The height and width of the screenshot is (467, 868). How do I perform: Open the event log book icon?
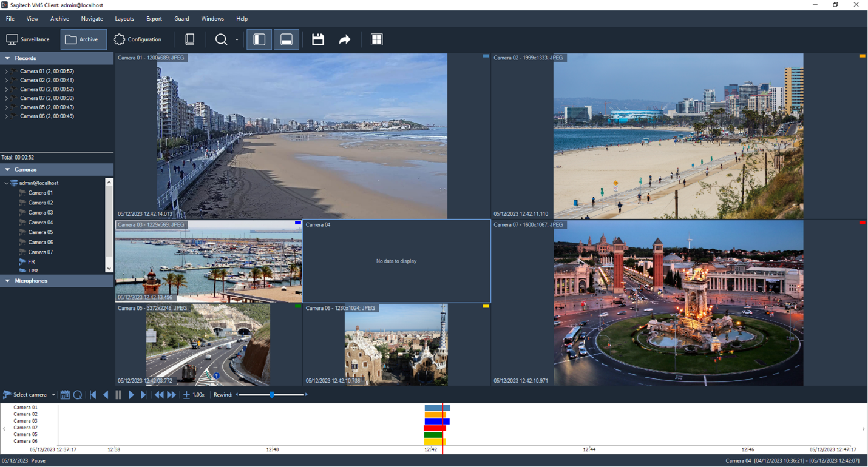click(x=190, y=39)
